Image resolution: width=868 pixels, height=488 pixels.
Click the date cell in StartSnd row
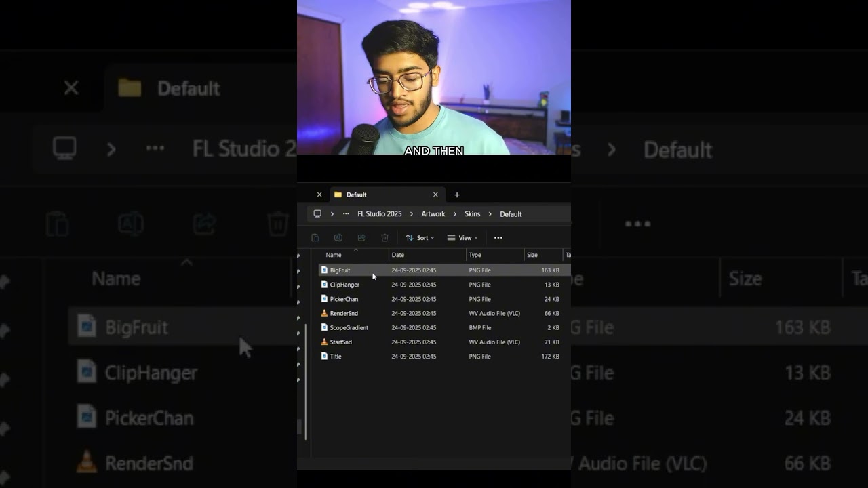413,342
